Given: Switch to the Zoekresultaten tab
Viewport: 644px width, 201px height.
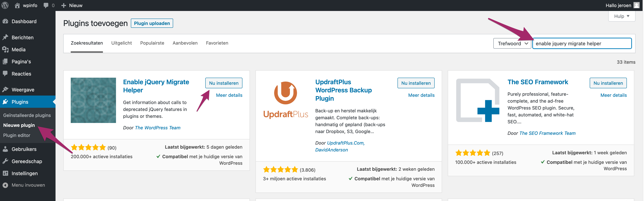Looking at the screenshot, I should [x=87, y=43].
